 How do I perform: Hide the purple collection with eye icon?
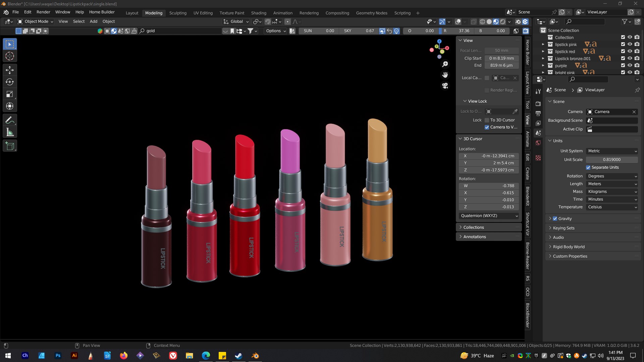tap(630, 65)
